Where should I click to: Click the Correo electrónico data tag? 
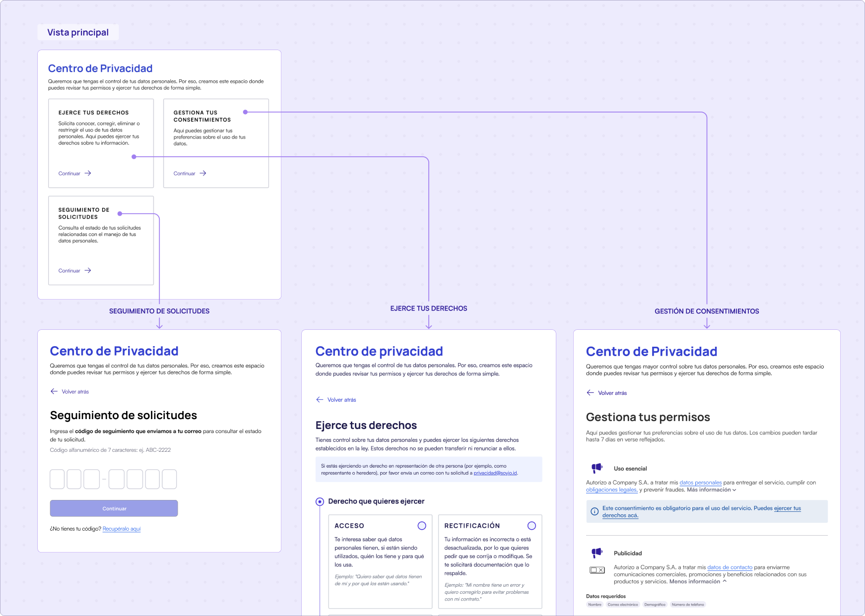(622, 605)
